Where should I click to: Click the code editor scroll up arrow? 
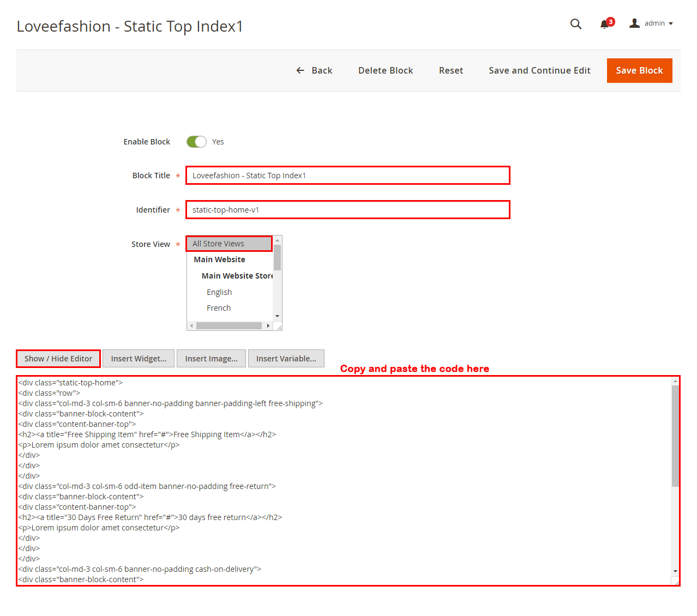tap(676, 381)
